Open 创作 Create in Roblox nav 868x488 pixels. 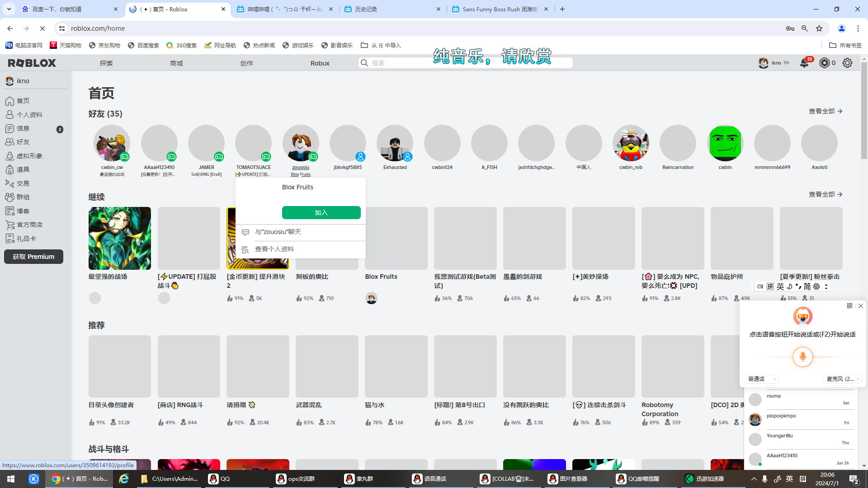[246, 63]
